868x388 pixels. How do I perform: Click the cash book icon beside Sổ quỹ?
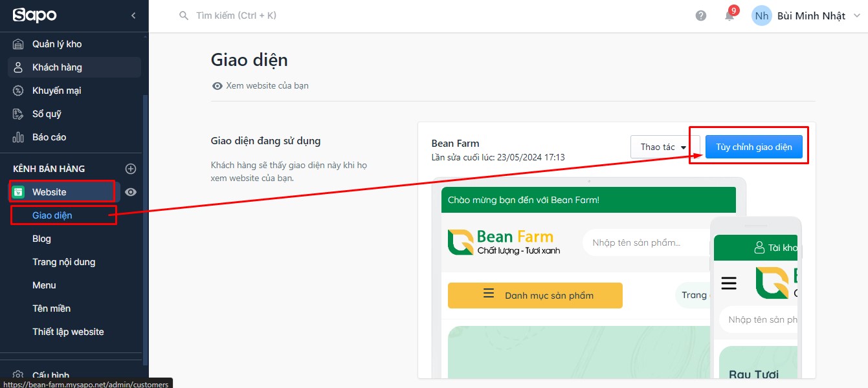point(19,114)
